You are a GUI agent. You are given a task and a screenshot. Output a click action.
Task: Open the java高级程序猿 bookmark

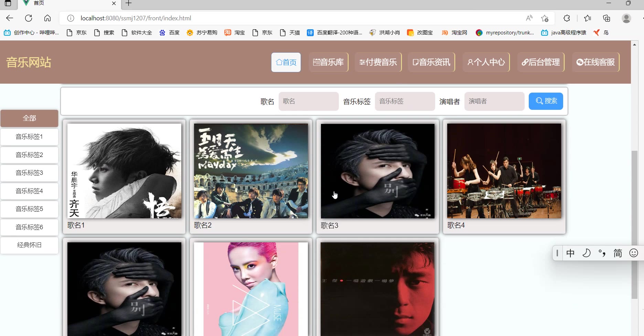563,33
